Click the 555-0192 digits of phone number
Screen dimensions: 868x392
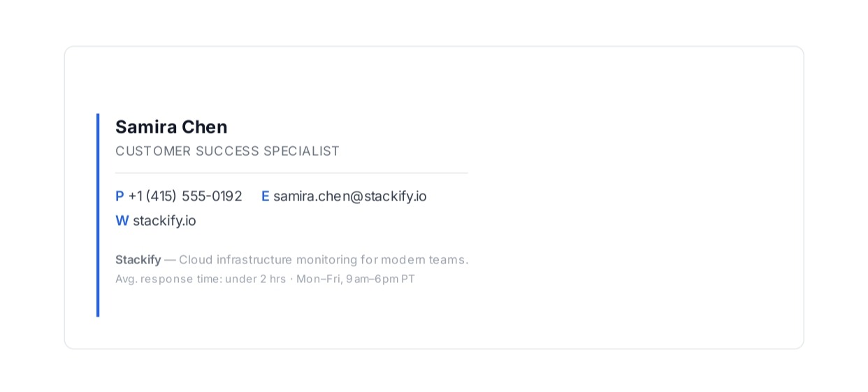[x=212, y=196]
